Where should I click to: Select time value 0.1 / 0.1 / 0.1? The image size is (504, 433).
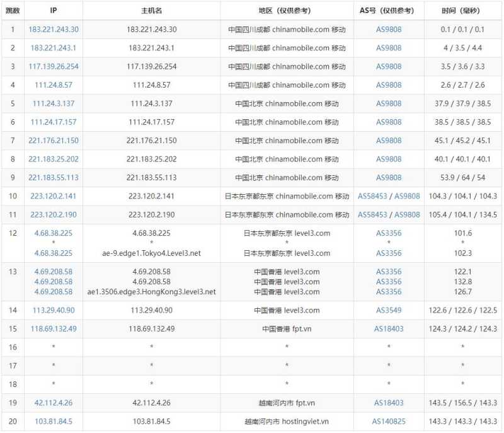(x=462, y=30)
